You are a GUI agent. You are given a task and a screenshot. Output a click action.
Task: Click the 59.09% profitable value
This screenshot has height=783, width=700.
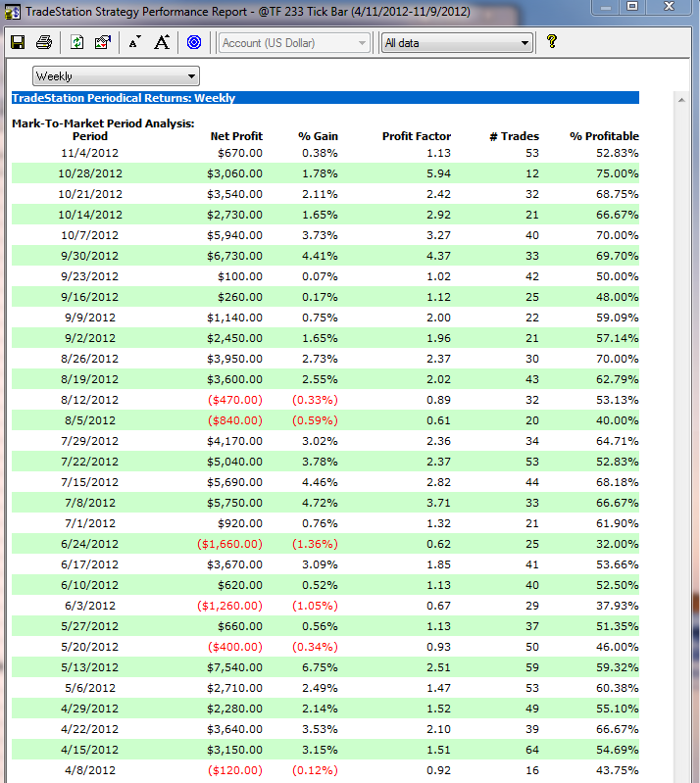tap(617, 318)
